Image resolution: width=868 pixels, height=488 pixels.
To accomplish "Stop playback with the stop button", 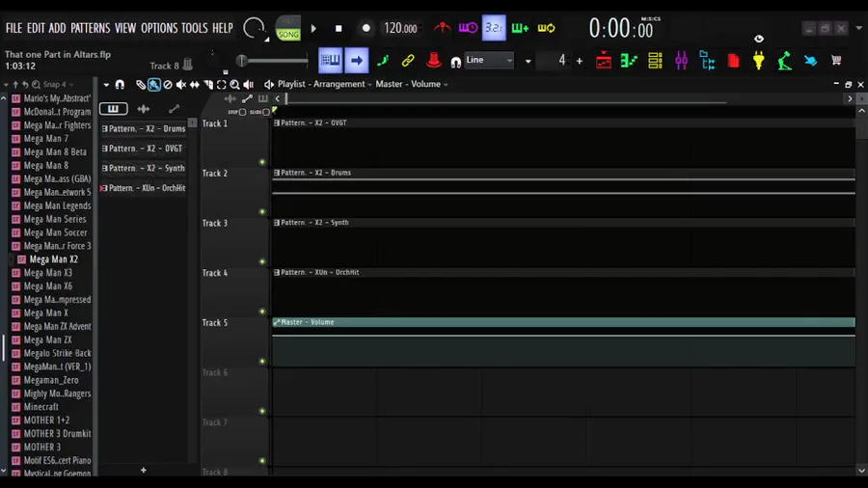I will (x=339, y=28).
